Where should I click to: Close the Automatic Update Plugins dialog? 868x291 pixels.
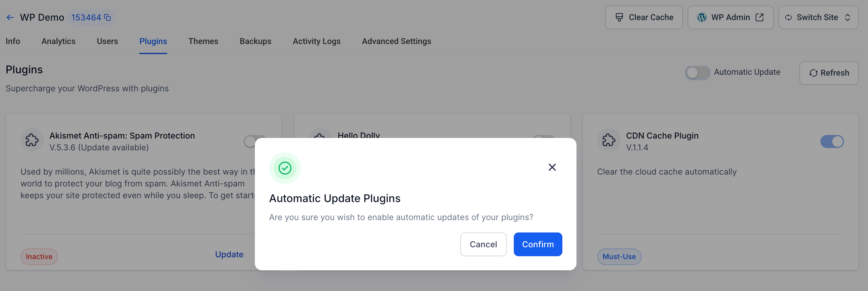click(552, 167)
